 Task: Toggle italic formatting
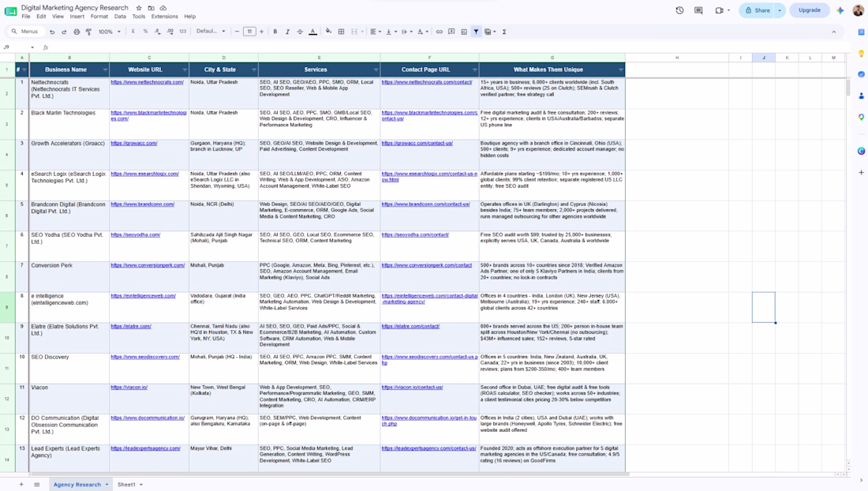[287, 32]
